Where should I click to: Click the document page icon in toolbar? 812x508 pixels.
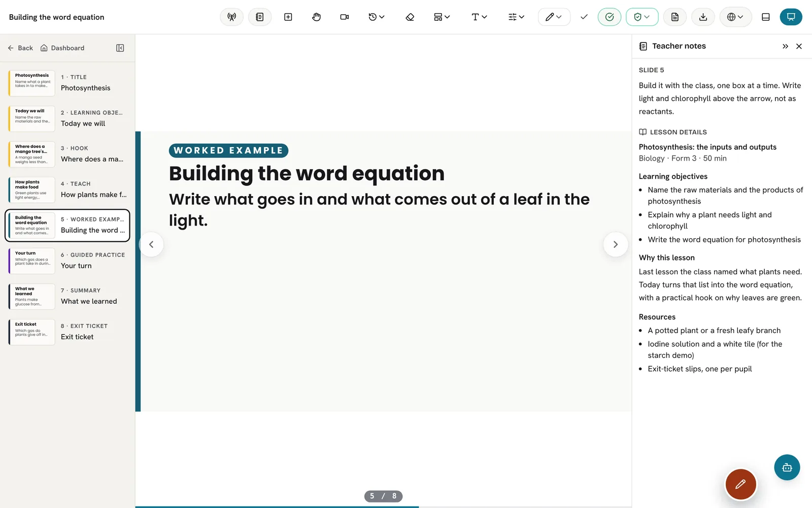click(x=675, y=17)
